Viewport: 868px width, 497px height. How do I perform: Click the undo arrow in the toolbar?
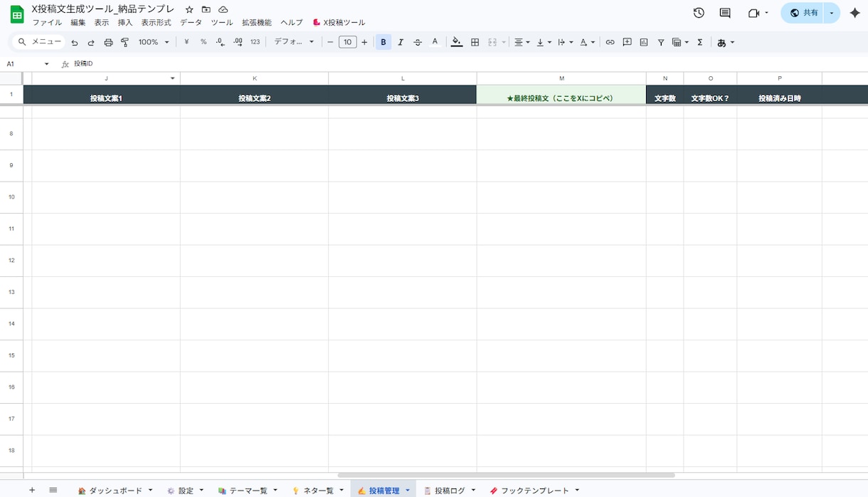pyautogui.click(x=75, y=43)
